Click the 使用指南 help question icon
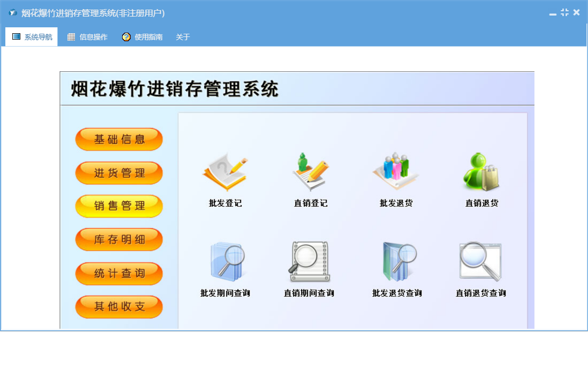This screenshot has width=588, height=390. pyautogui.click(x=126, y=37)
